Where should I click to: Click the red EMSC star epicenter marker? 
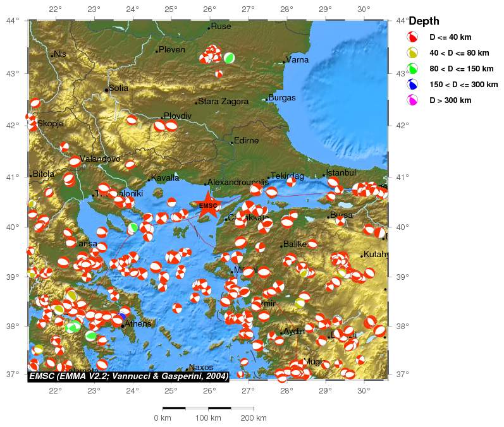click(x=208, y=206)
